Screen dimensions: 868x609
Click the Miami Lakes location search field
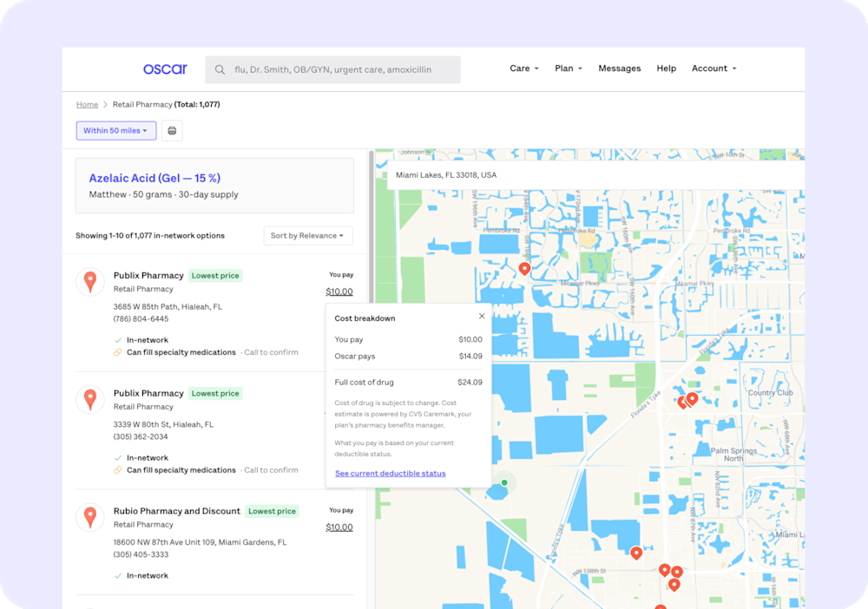[x=595, y=175]
